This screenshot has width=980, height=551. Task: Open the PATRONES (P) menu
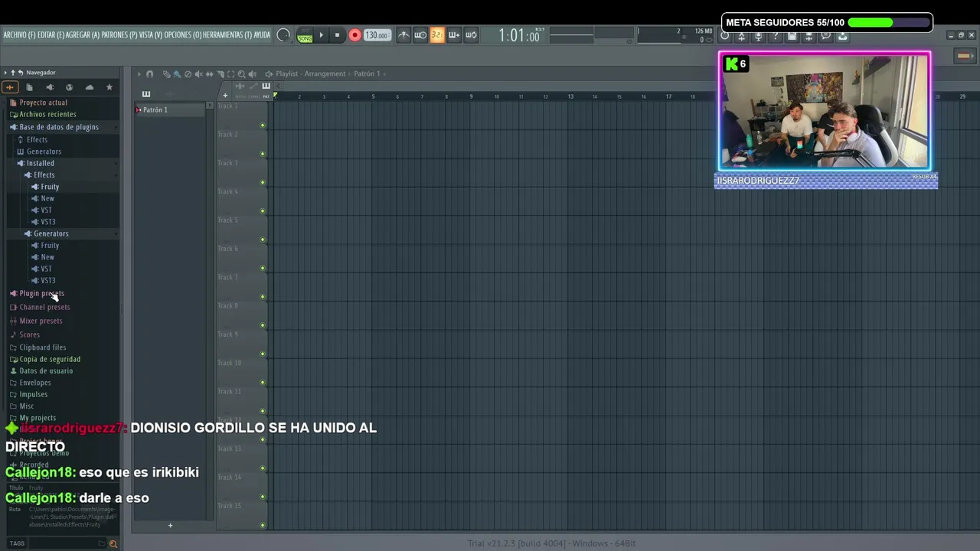click(119, 35)
